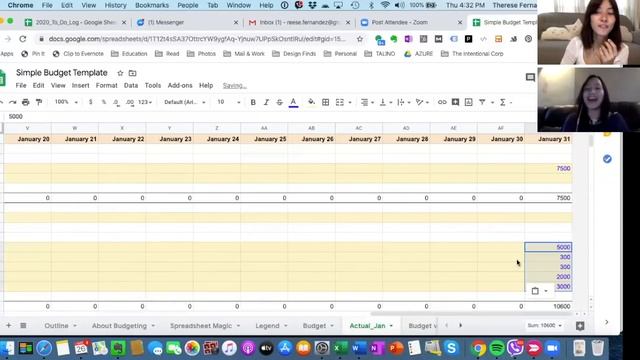Switch to the About Budgeting sheet tab
The width and height of the screenshot is (640, 360).
(x=119, y=326)
